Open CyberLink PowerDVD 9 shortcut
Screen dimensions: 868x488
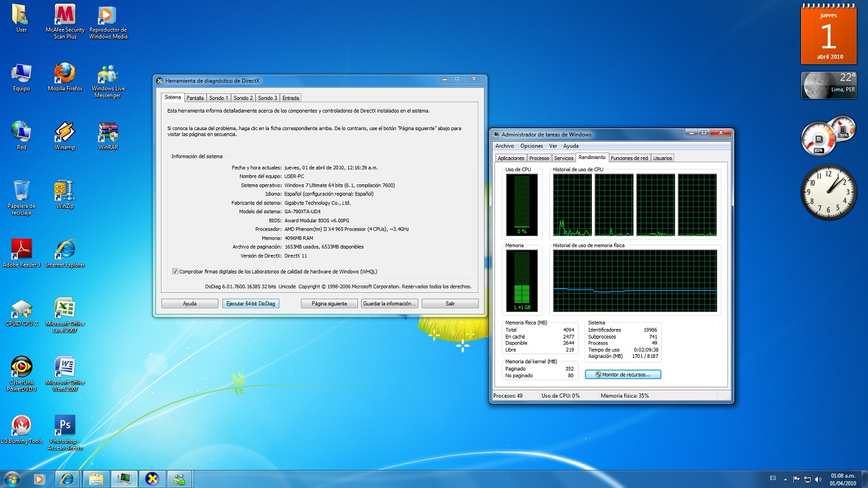[22, 367]
